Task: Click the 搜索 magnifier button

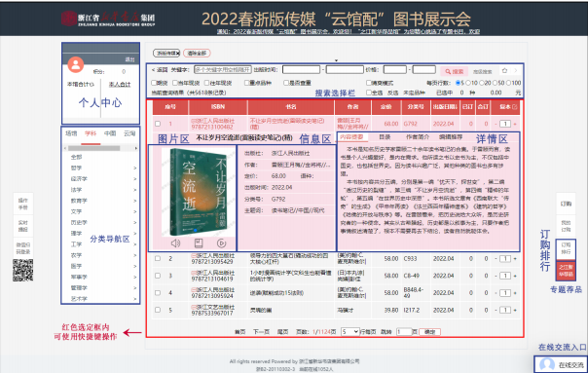Action: (454, 71)
